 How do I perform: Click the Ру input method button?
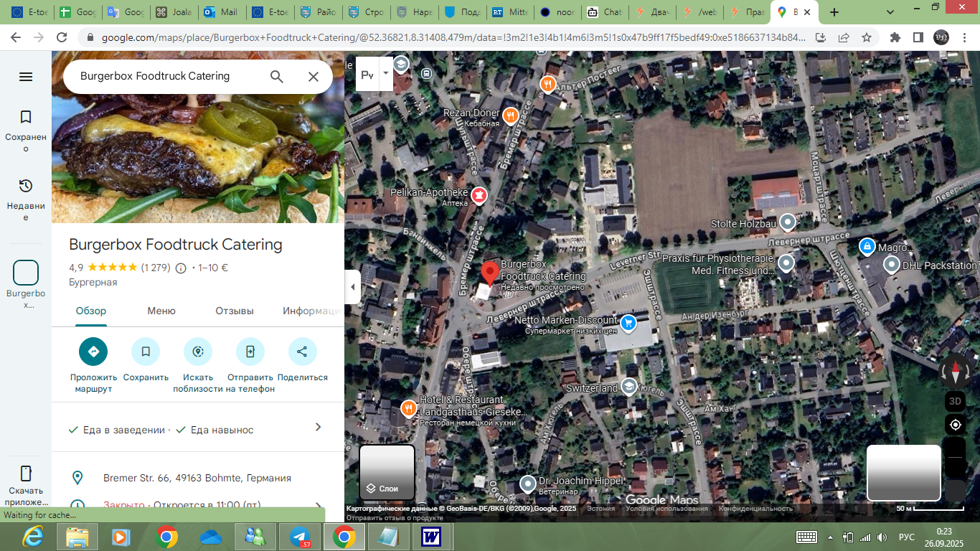(367, 74)
